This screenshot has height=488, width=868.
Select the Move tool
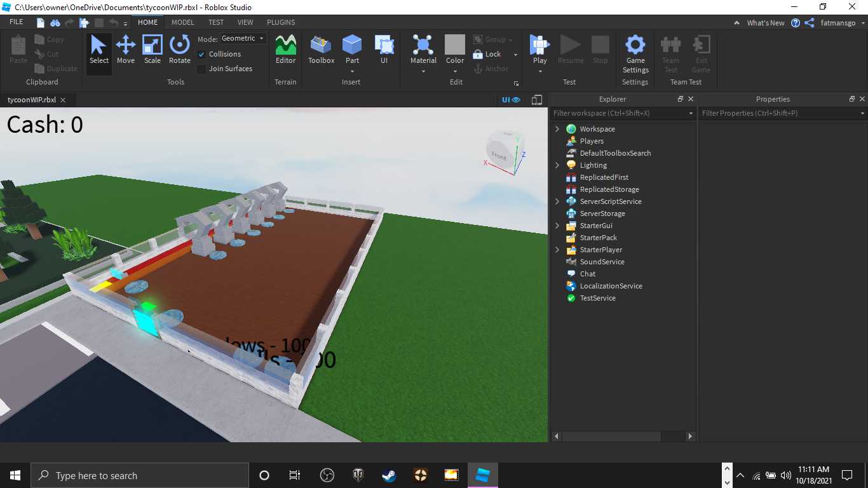pyautogui.click(x=126, y=50)
